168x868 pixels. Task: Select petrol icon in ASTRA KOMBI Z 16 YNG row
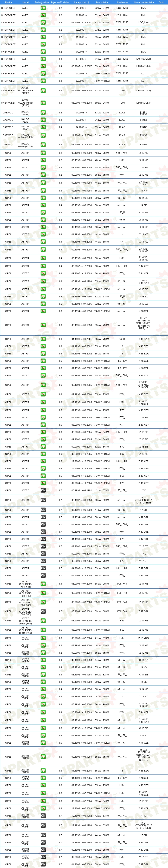tap(43, 638)
